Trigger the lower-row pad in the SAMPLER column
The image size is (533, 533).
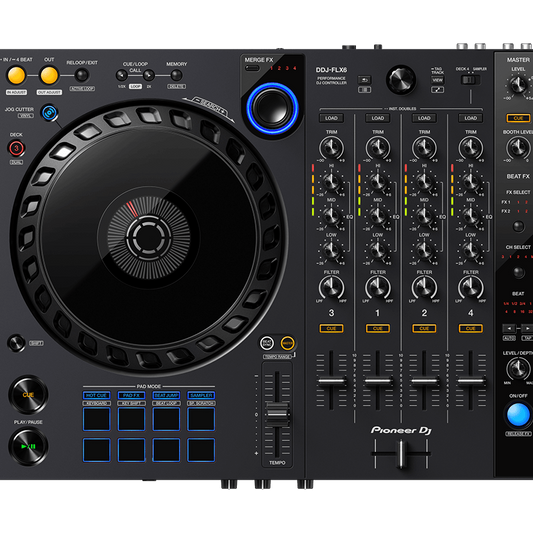201,450
